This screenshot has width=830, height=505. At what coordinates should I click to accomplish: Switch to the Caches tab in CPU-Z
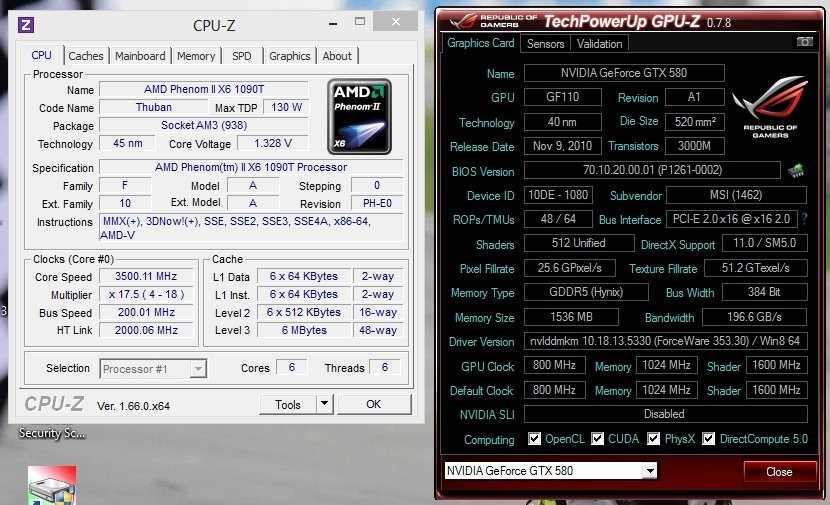pyautogui.click(x=86, y=56)
